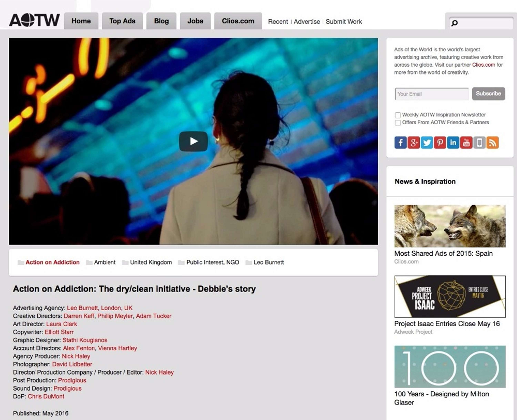Open the RSS feed icon
Viewport: 517px width, 420px height.
point(493,143)
